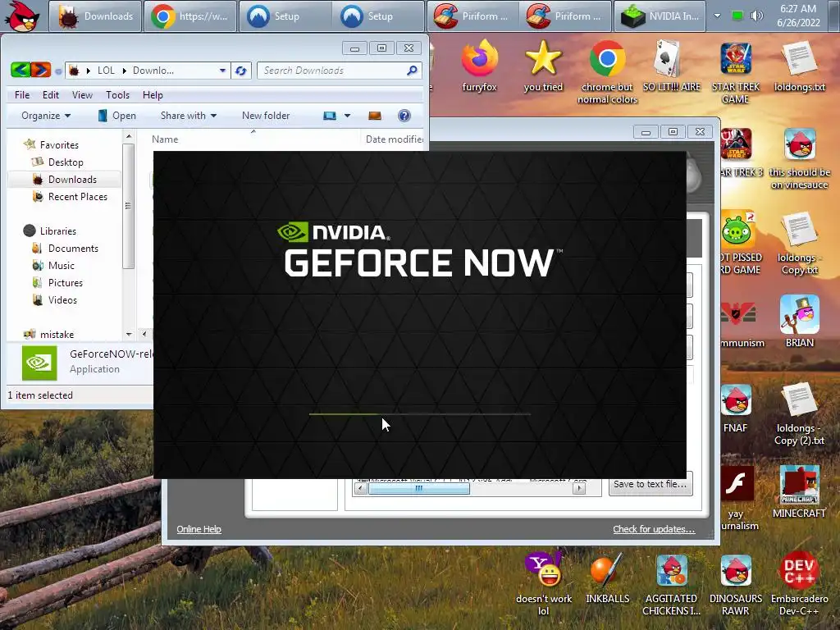The image size is (840, 630).
Task: Switch to Chrome taskbar window
Action: coord(189,16)
